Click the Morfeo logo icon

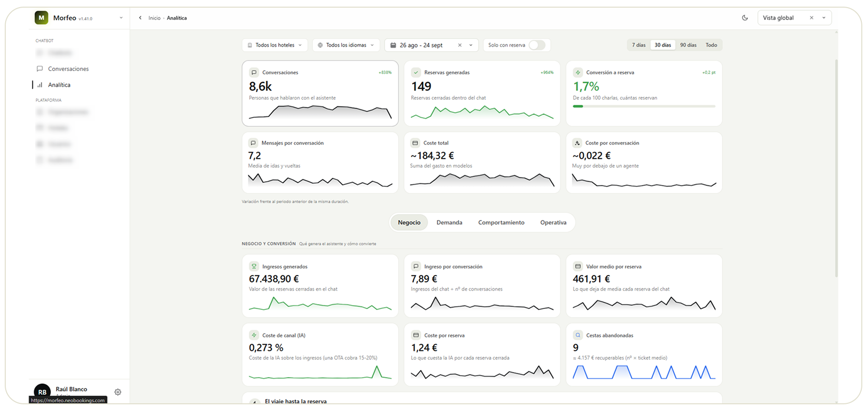point(41,18)
